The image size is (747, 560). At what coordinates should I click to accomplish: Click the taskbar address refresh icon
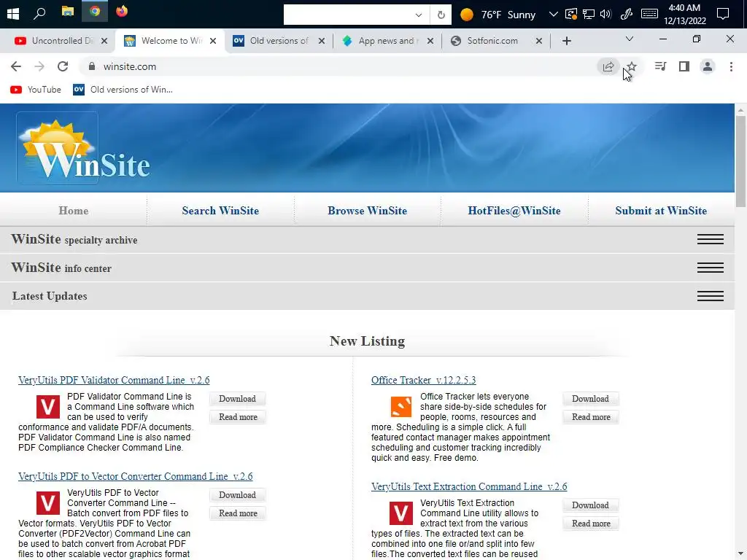[441, 15]
